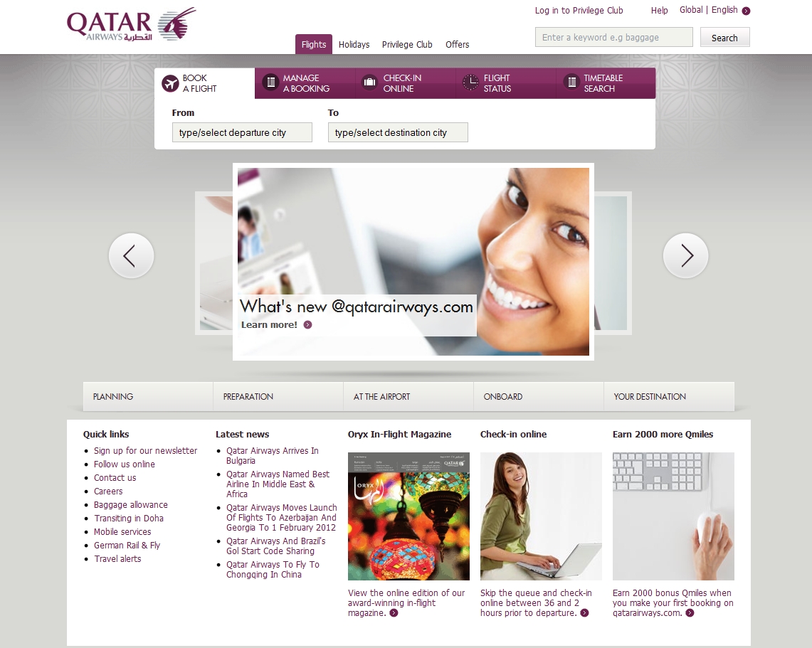Screen dimensions: 812x648
Task: Expand the At The Airport section
Action: click(408, 396)
